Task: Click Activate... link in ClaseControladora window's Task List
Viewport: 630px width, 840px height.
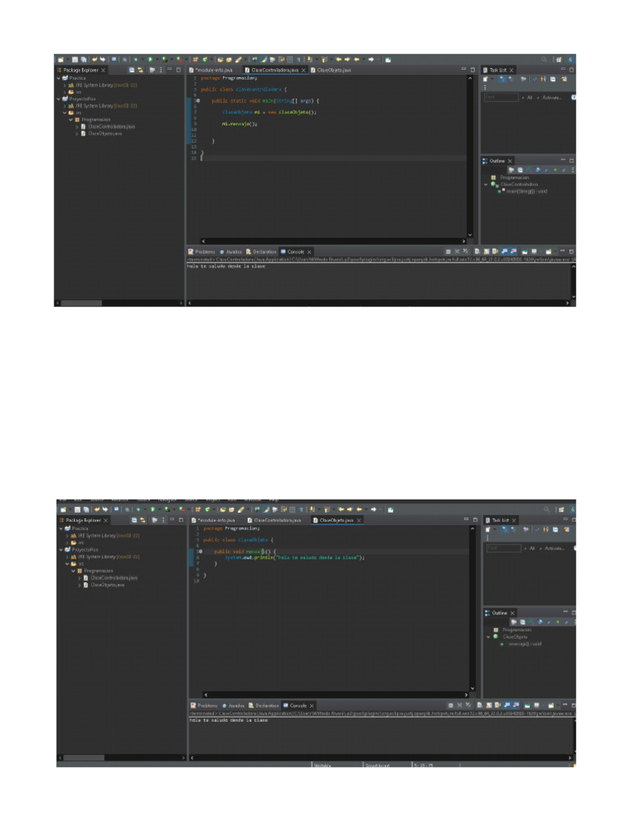Action: tap(552, 98)
